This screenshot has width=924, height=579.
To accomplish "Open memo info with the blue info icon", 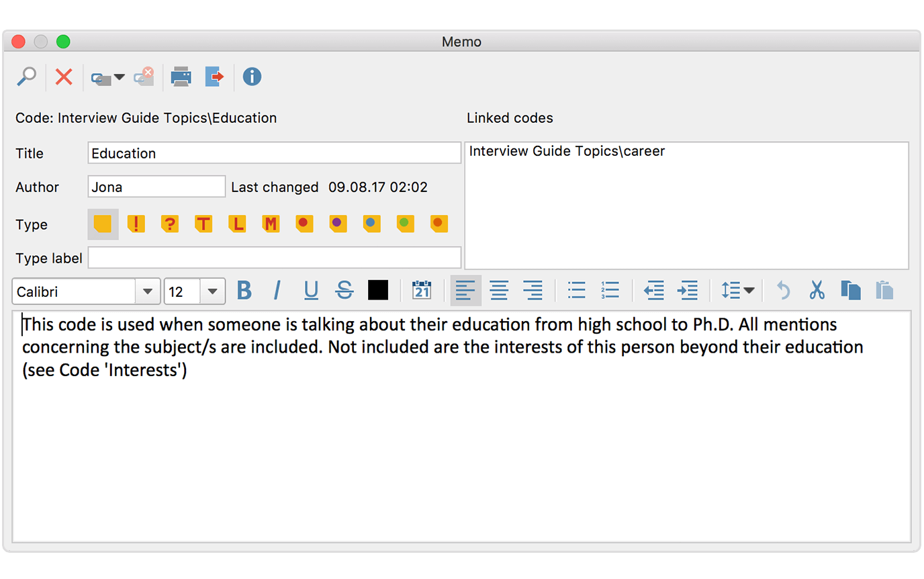I will click(x=252, y=77).
